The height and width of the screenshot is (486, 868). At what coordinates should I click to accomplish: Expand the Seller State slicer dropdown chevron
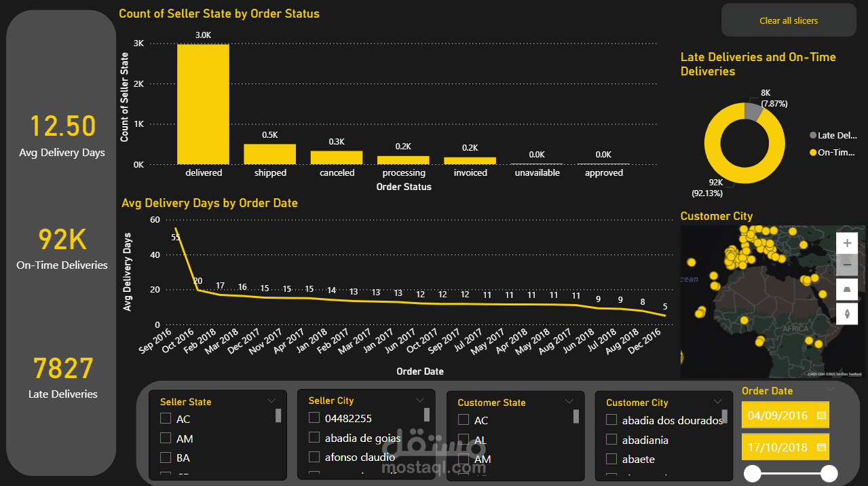272,401
